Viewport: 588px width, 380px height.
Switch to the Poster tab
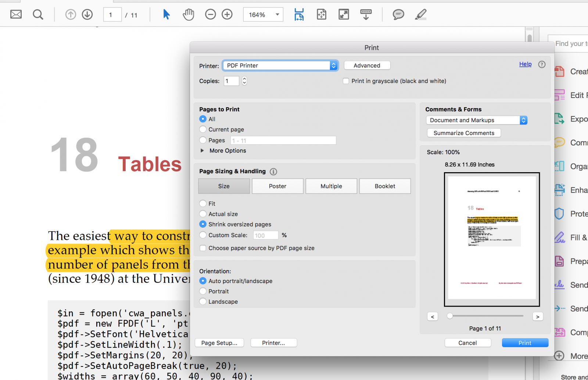[x=277, y=186]
